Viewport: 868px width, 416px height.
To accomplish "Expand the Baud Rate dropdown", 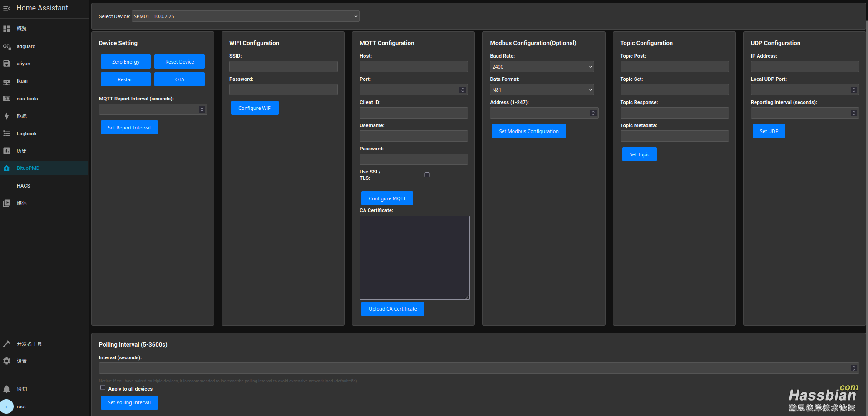I will coord(542,67).
